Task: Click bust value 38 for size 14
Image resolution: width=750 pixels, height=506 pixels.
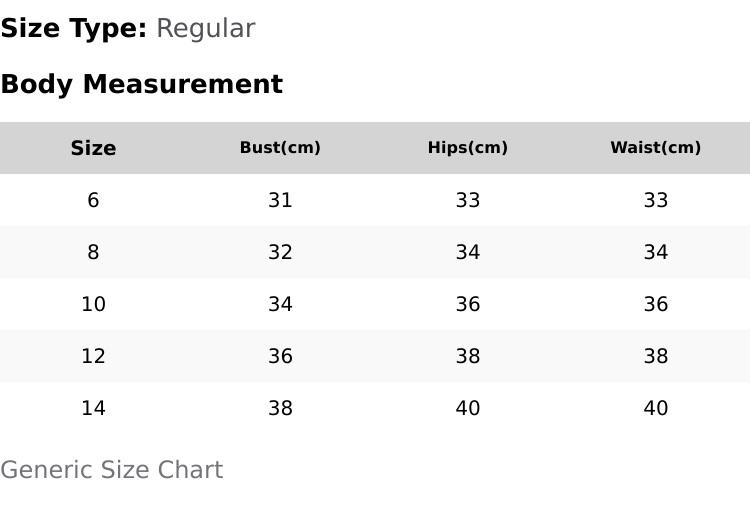Action: coord(280,408)
